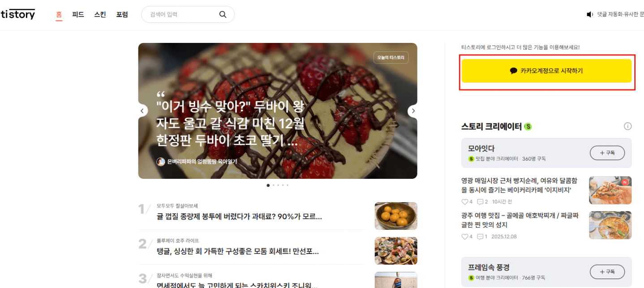
Task: Subscribe to 모아잇다 creator
Action: coord(607,152)
